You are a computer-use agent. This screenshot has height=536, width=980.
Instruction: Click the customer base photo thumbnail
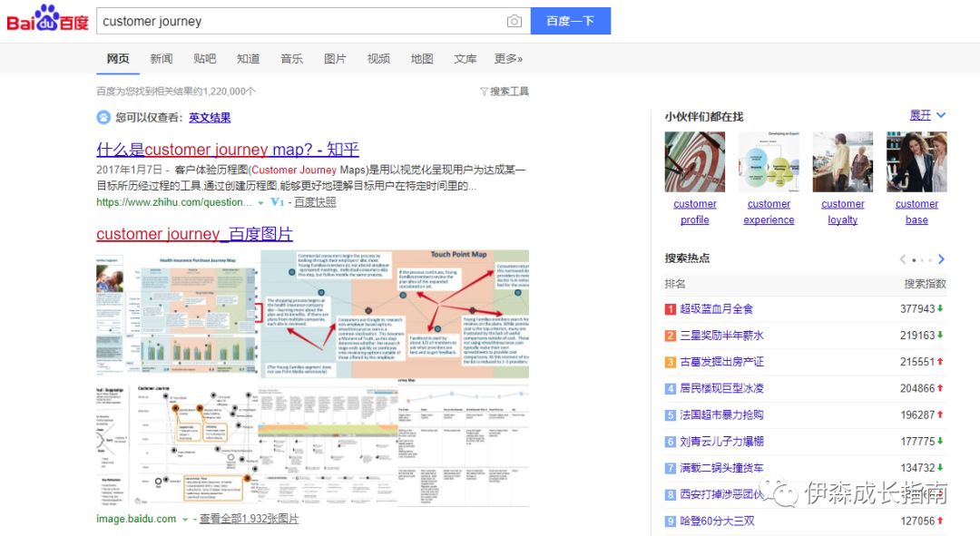(916, 161)
